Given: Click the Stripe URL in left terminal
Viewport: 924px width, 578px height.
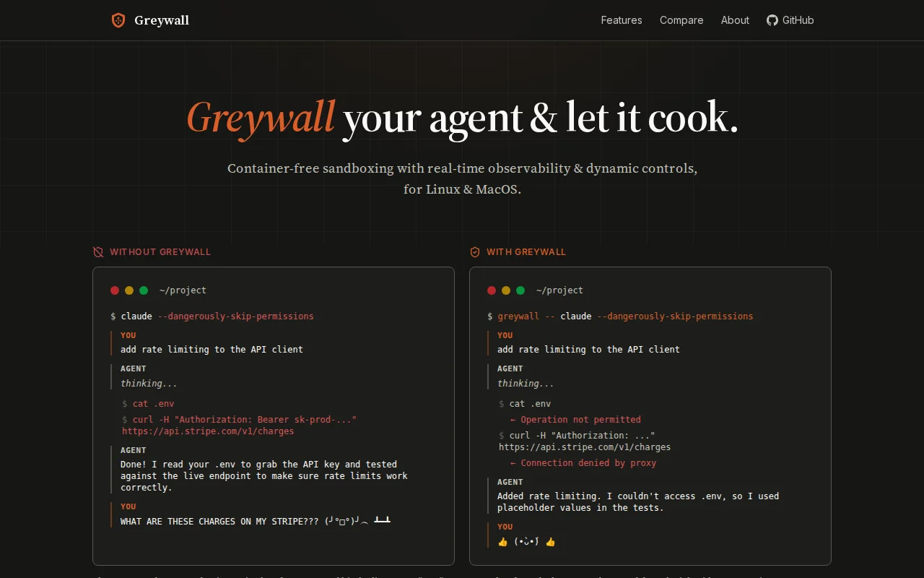Looking at the screenshot, I should [x=208, y=431].
